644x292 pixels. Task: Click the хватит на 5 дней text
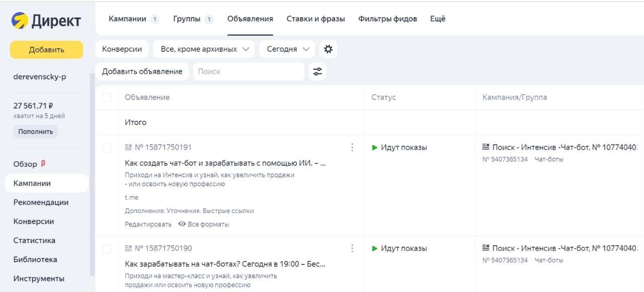(39, 116)
